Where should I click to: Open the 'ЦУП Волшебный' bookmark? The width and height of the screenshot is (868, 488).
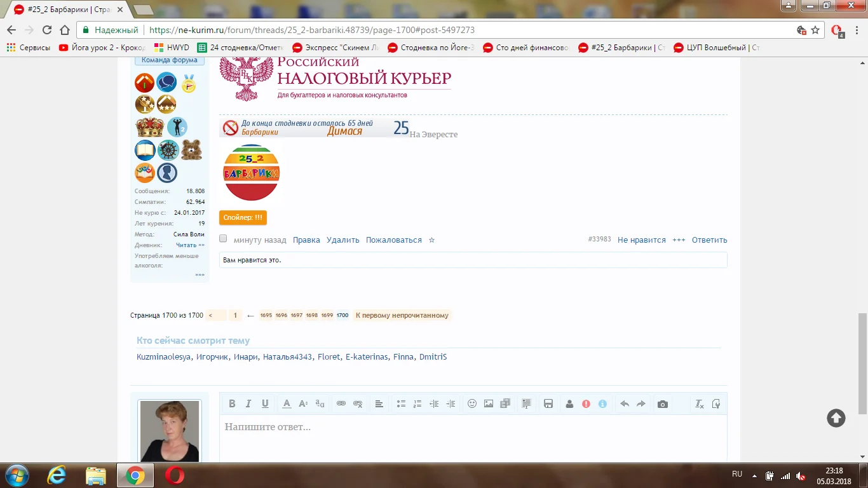(717, 48)
